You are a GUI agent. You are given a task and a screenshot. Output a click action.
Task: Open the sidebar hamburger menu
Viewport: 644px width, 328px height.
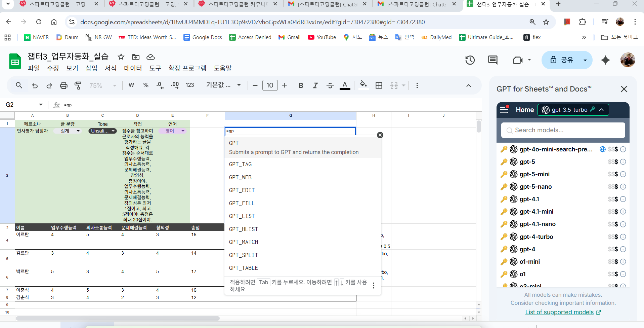[x=504, y=110]
